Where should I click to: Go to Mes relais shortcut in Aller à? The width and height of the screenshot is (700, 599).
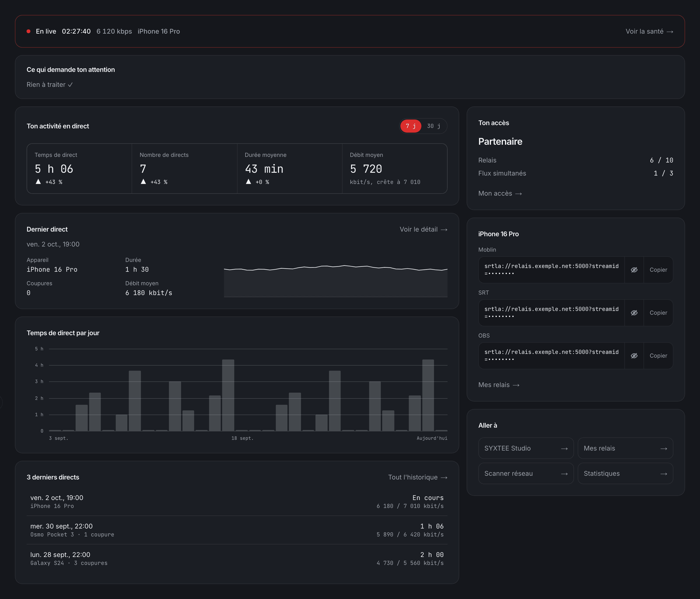point(625,448)
